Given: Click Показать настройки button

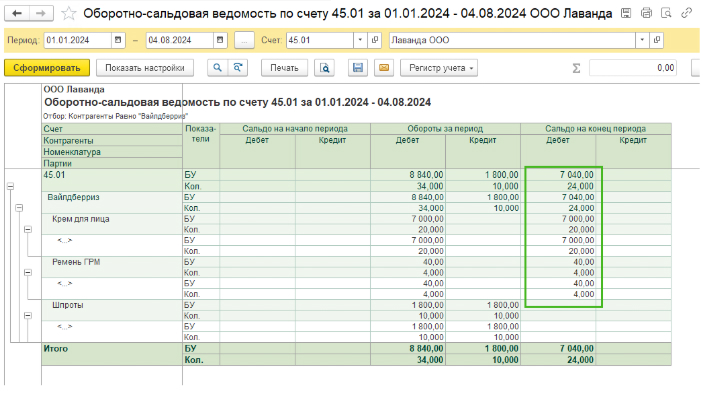Looking at the screenshot, I should pos(145,68).
